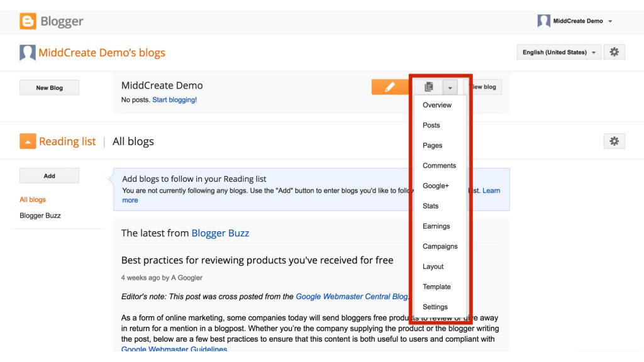The width and height of the screenshot is (644, 362).
Task: Open the Google Webmaster Central Blog link
Action: coord(352,297)
